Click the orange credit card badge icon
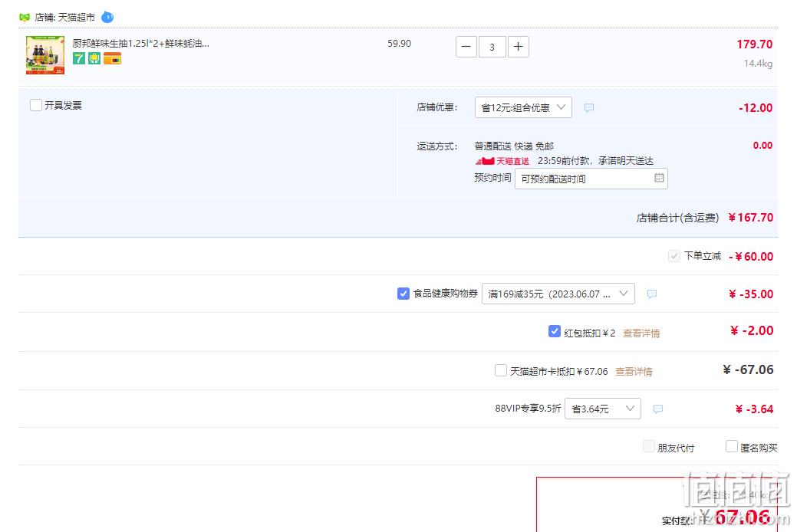The width and height of the screenshot is (797, 532). click(112, 58)
